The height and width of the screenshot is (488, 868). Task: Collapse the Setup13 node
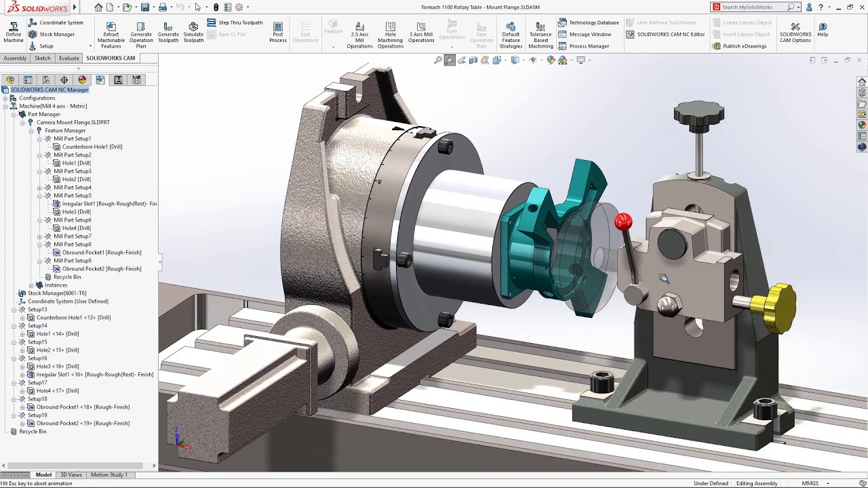pos(14,309)
